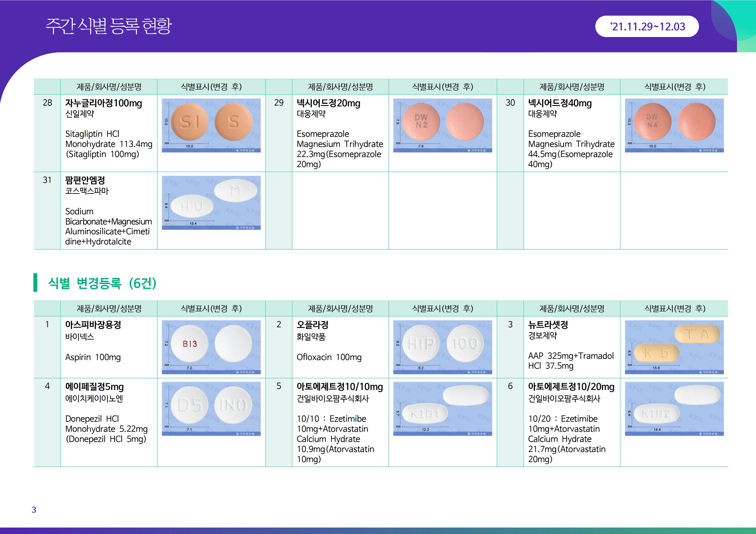This screenshot has height=534, width=756.
Task: Click the 식별 변경등록 (6건) heading
Action: tap(102, 283)
